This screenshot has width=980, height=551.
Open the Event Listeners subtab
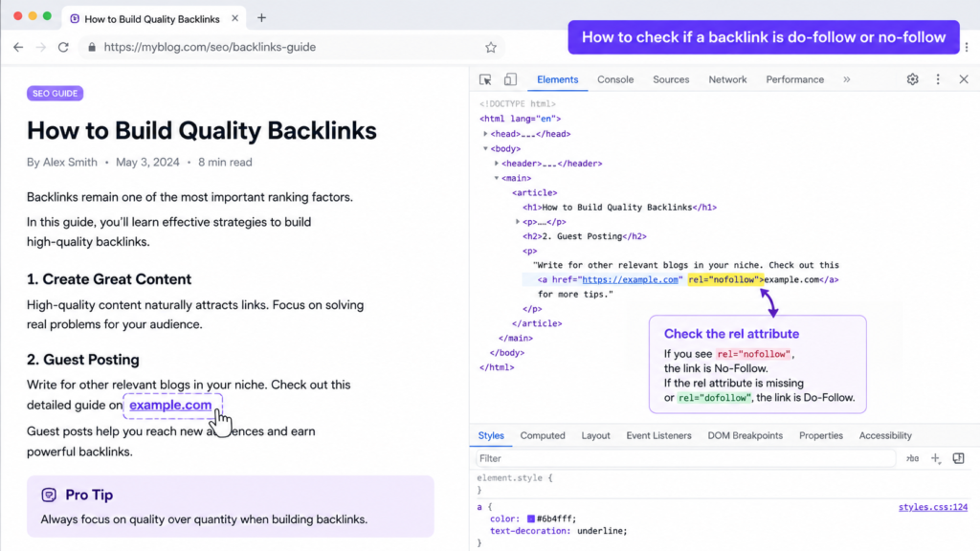click(x=658, y=435)
